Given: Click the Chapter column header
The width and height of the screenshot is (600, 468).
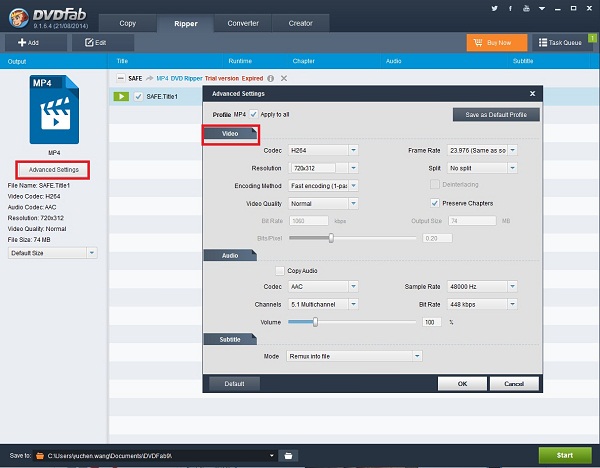Looking at the screenshot, I should tap(303, 61).
